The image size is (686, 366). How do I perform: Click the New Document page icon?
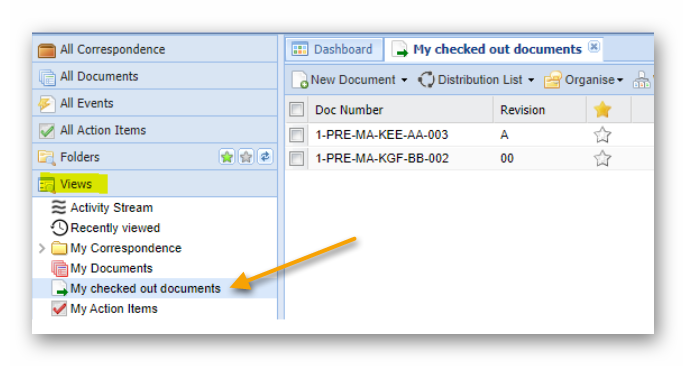(300, 80)
